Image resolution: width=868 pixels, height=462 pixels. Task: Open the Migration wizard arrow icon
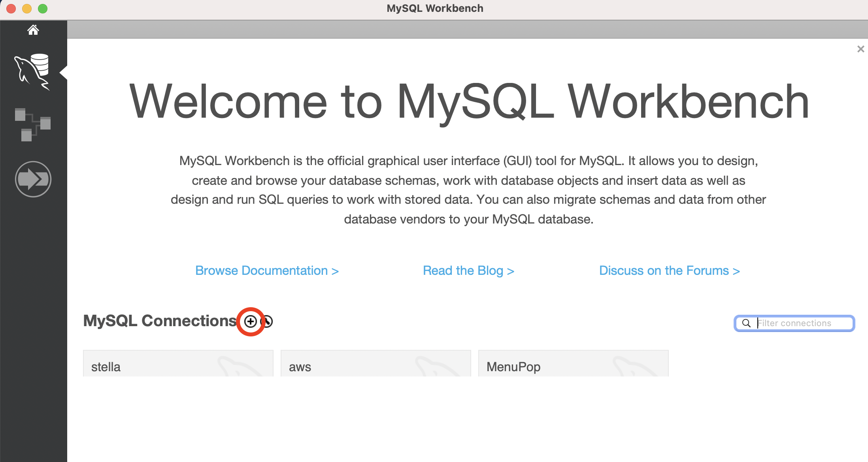[33, 179]
